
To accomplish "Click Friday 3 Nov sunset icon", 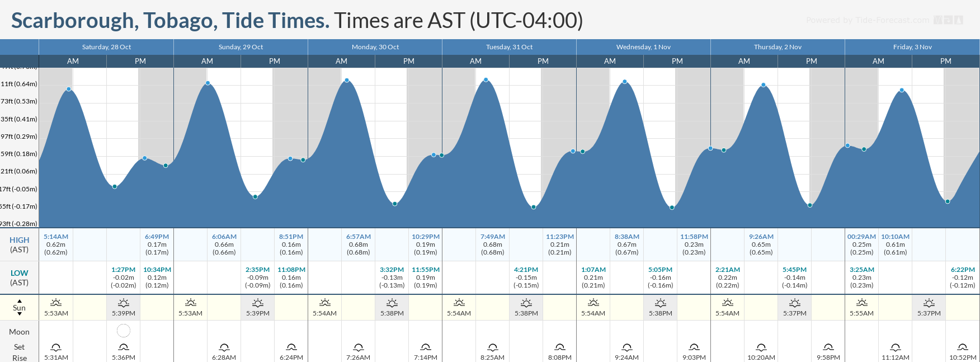I will click(x=929, y=303).
